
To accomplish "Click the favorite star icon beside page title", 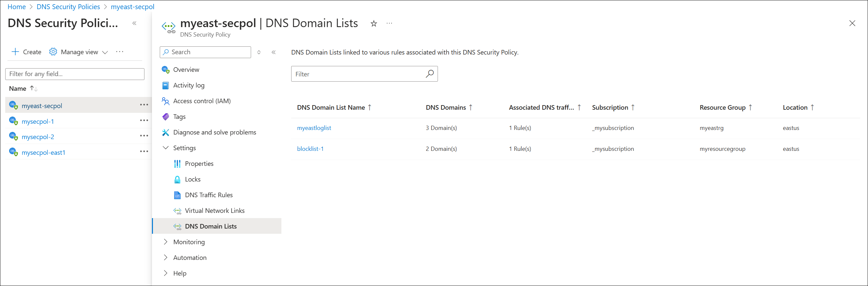I will (x=374, y=24).
